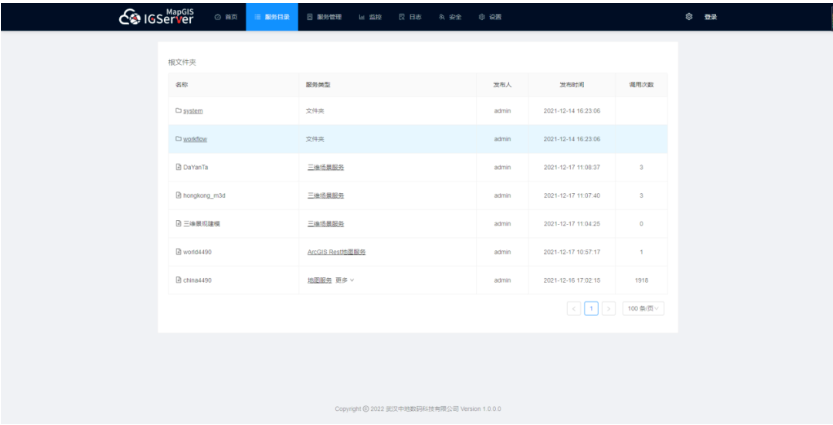Viewport: 833px width, 425px height.
Task: Click the 调用次数 column header
Action: point(641,84)
